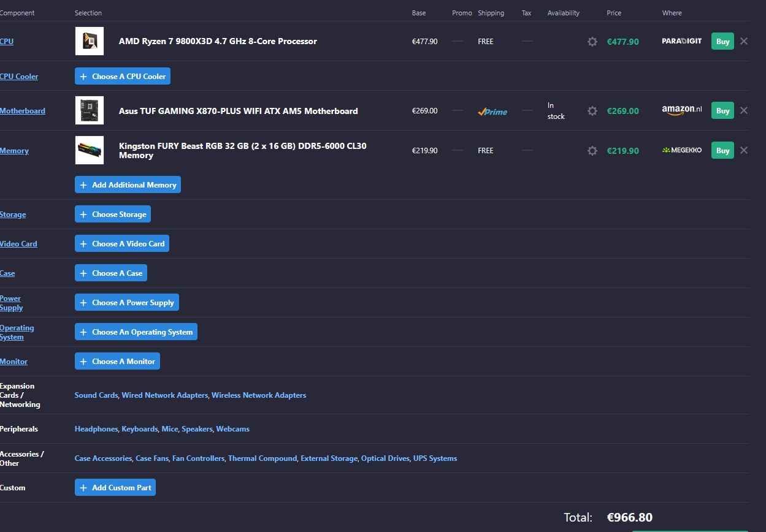This screenshot has height=532, width=766.
Task: Click the Availability column header
Action: point(563,13)
